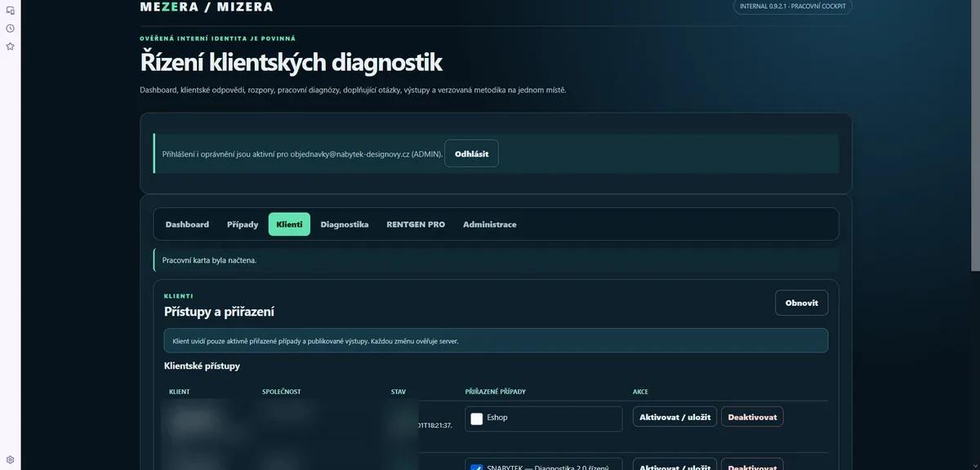Click Deaktivovat in the Eshop row
The image size is (980, 470).
[752, 417]
